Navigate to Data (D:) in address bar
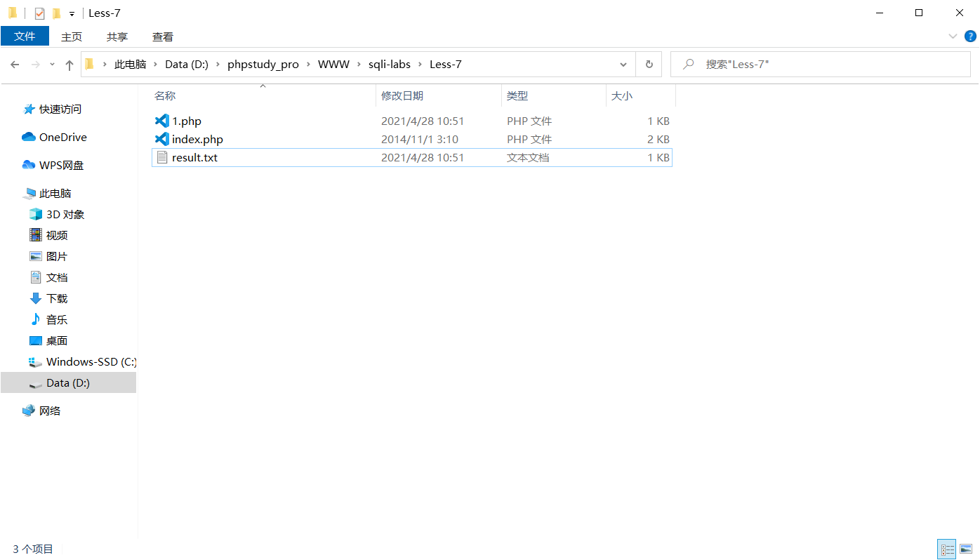 pyautogui.click(x=187, y=65)
